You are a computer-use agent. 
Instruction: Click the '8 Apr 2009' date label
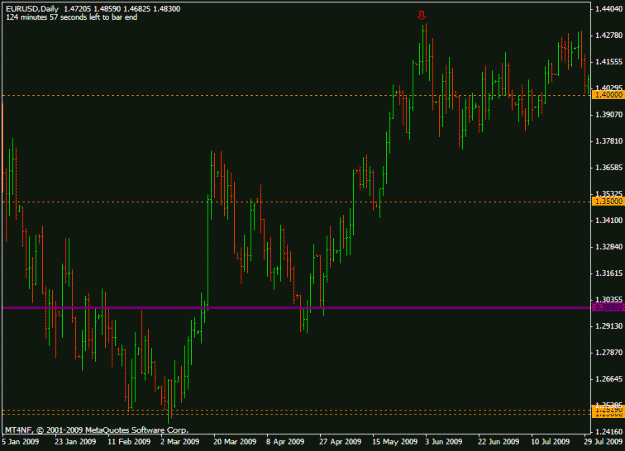pyautogui.click(x=285, y=441)
